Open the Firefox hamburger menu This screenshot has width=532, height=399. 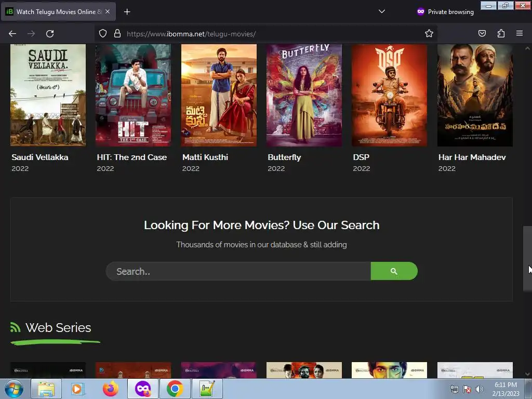pos(520,34)
